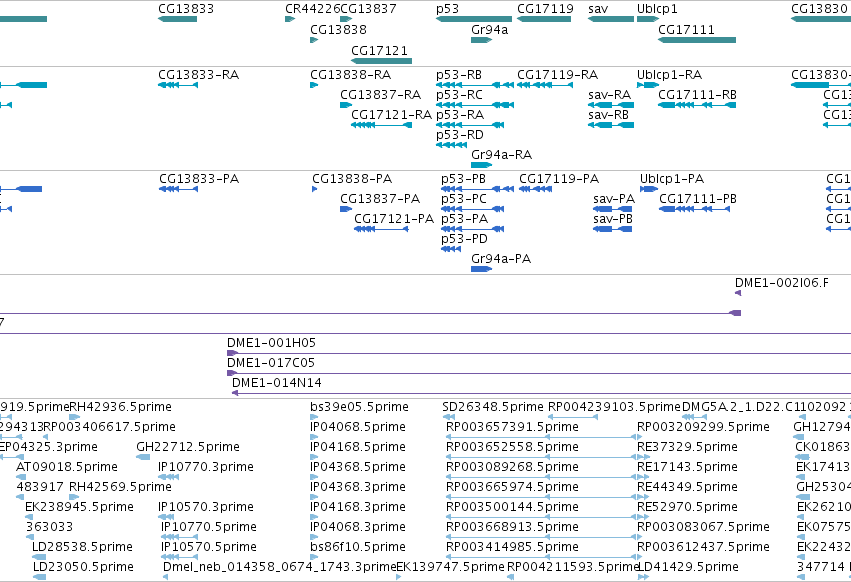Open the p53-RC transcript label

459,94
